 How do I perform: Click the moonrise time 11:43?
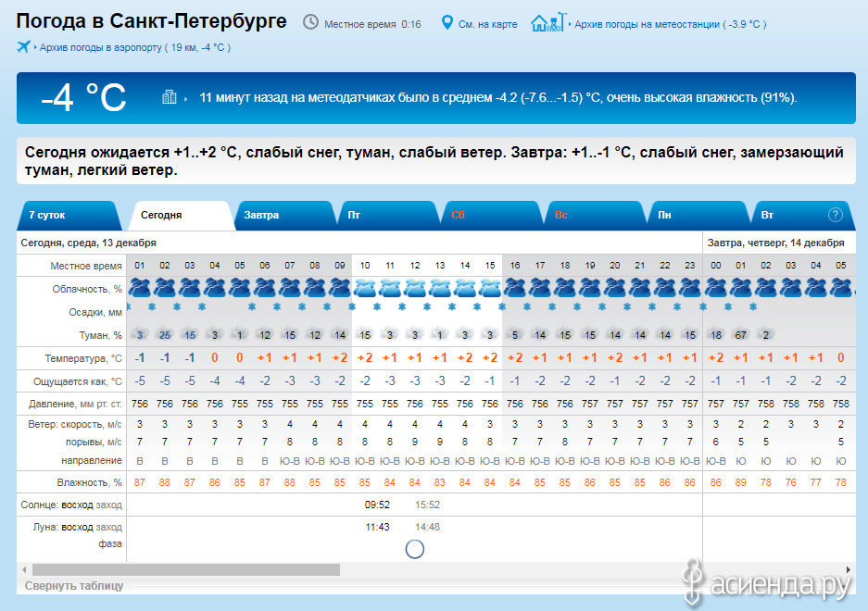(x=378, y=527)
